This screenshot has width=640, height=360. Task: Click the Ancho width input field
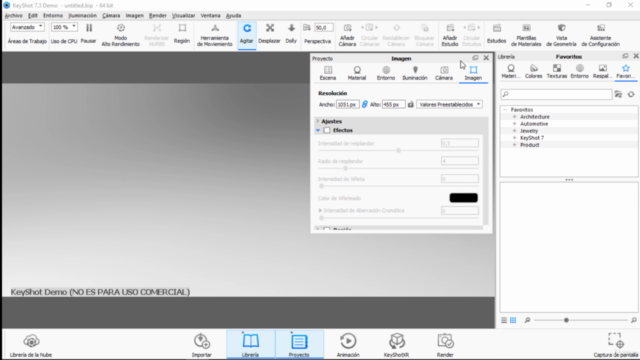click(347, 104)
